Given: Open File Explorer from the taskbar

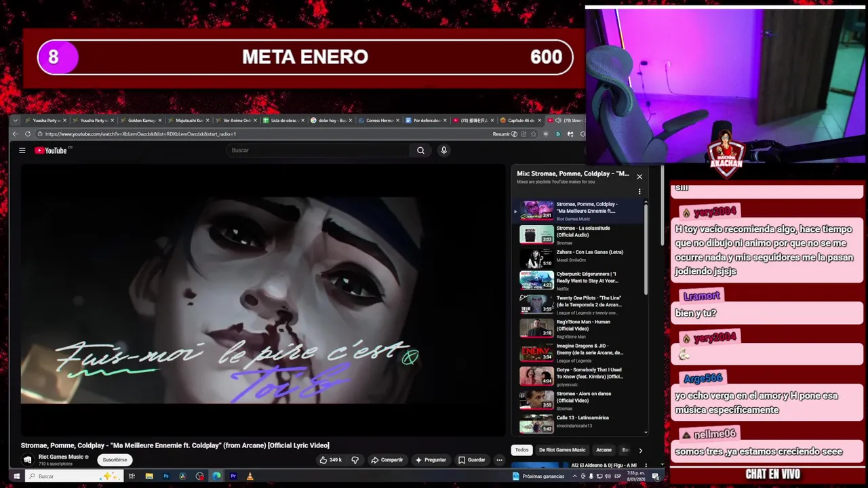Looking at the screenshot, I should coord(149,476).
